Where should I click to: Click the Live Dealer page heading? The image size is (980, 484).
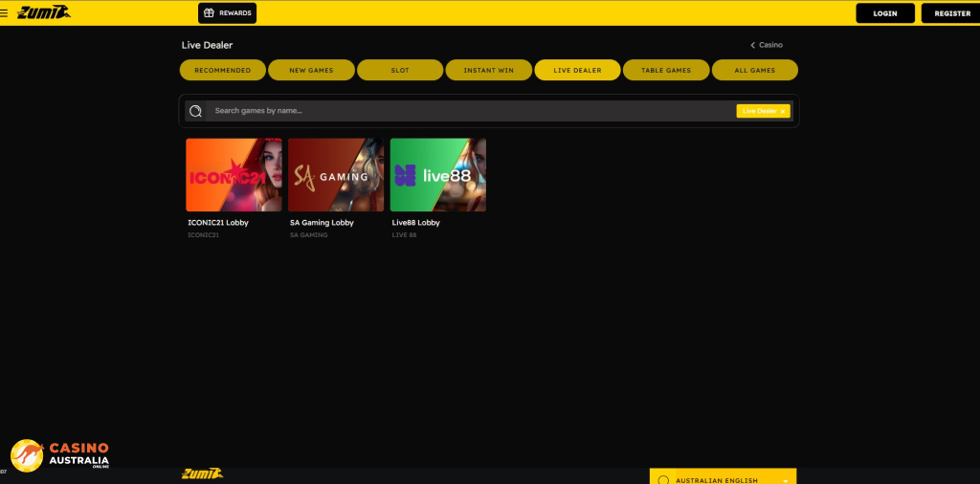[207, 45]
